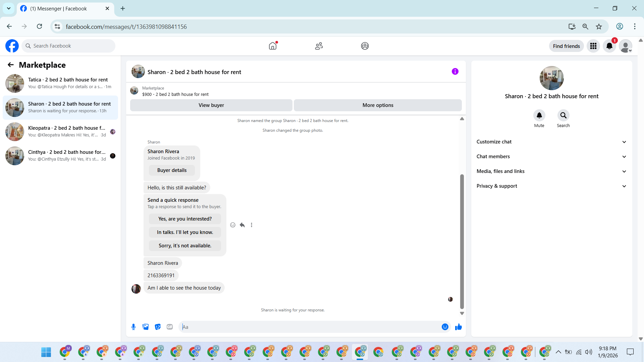The height and width of the screenshot is (362, 644).
Task: Click the reply arrow next to quick responses
Action: coord(242,225)
